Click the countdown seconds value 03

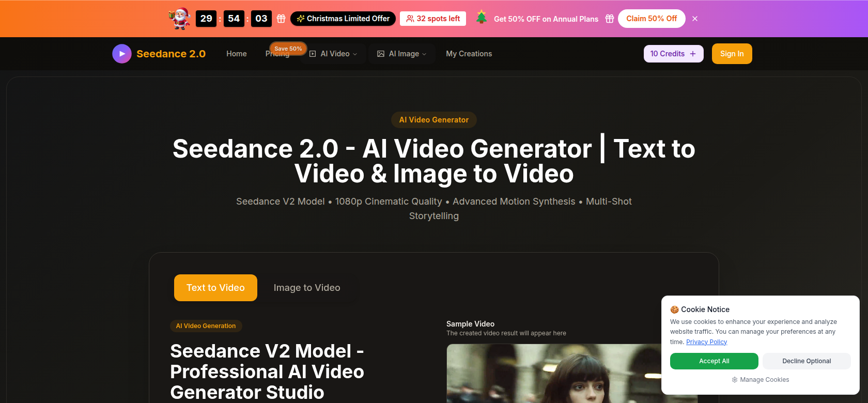coord(261,19)
